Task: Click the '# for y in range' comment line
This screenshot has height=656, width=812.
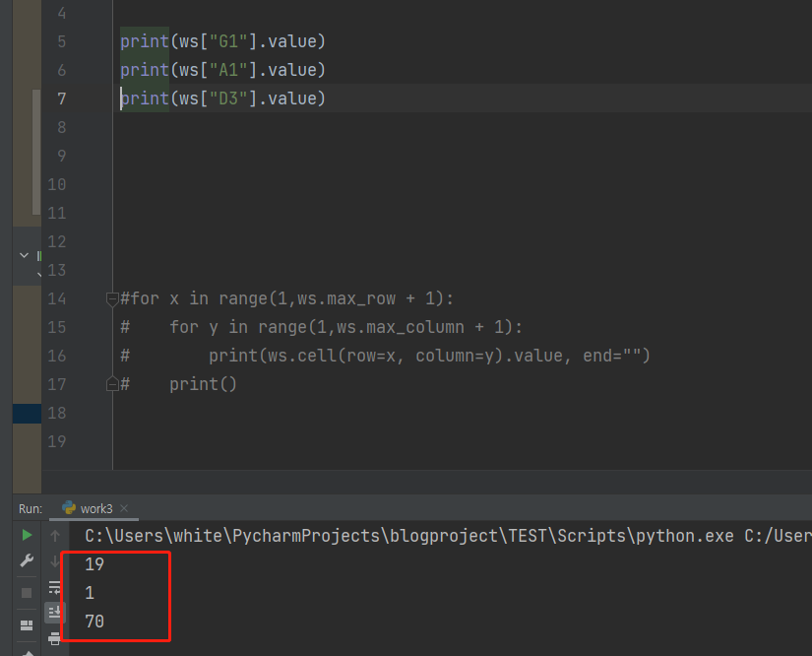Action: 322,327
